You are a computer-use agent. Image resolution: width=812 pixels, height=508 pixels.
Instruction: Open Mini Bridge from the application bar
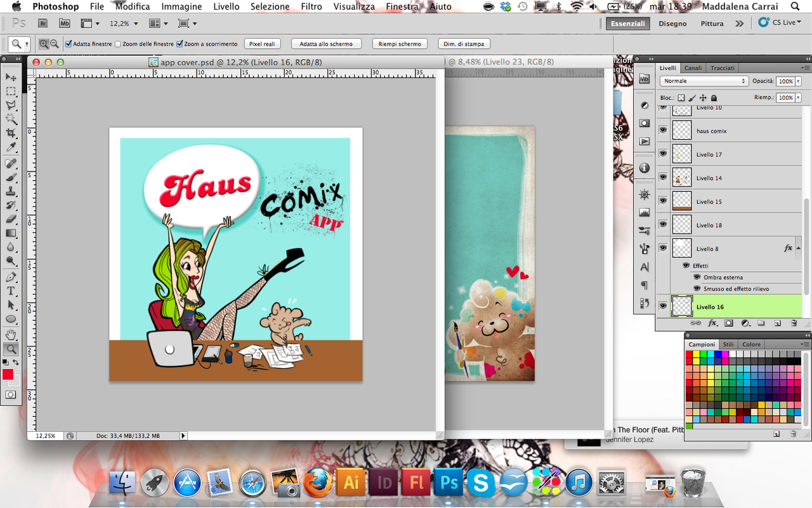pos(64,23)
